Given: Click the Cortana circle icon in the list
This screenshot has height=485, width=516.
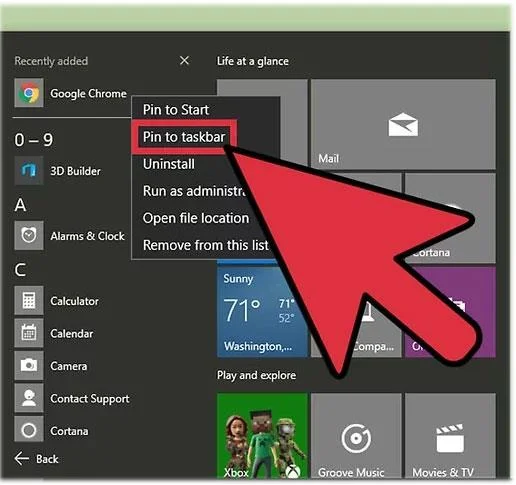Looking at the screenshot, I should (29, 430).
